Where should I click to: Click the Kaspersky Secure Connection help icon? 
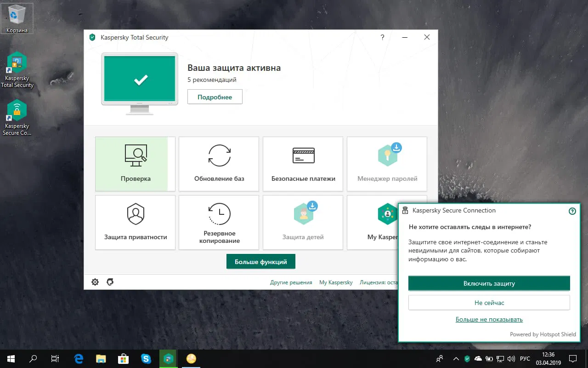click(572, 211)
